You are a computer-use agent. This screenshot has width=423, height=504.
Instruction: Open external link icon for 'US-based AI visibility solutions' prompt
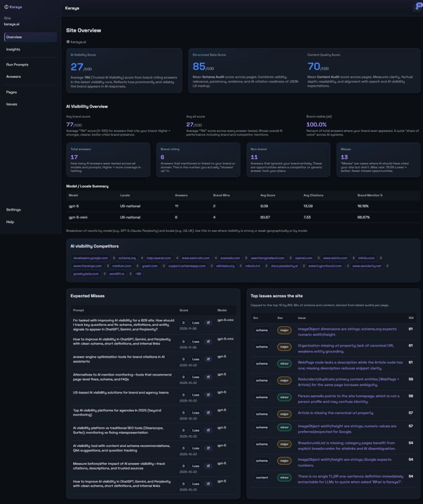coord(208,395)
